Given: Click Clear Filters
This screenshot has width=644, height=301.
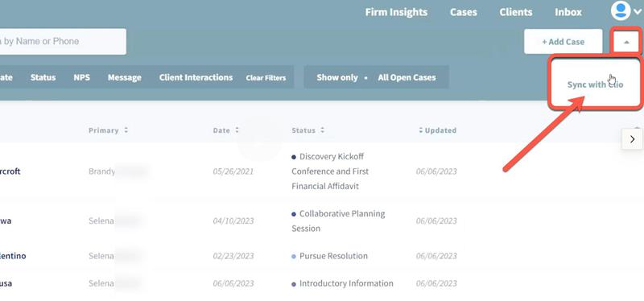Looking at the screenshot, I should [266, 77].
